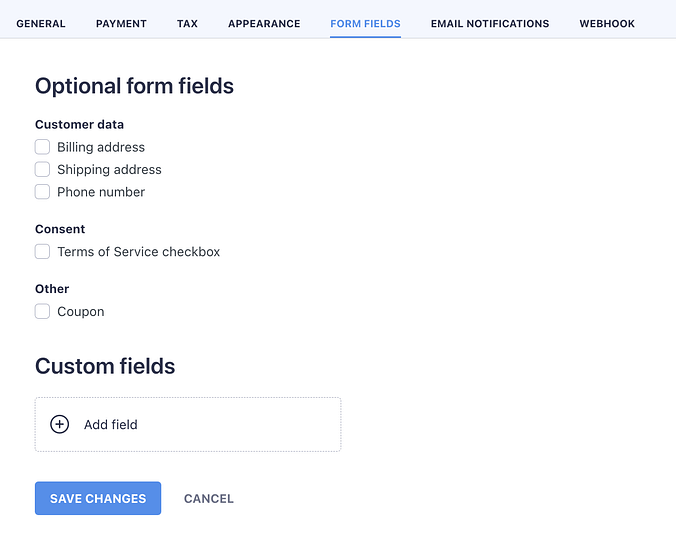Image resolution: width=676 pixels, height=537 pixels.
Task: Click the 'Billing address' label text
Action: coord(101,147)
